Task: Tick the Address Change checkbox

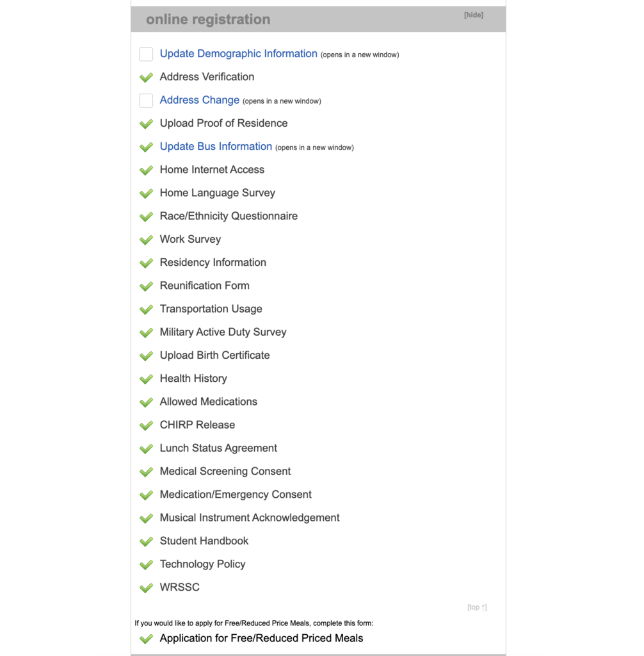Action: (146, 101)
